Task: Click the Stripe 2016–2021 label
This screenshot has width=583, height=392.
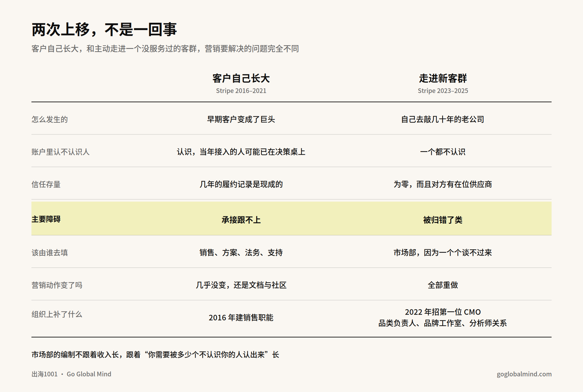Action: pyautogui.click(x=241, y=91)
